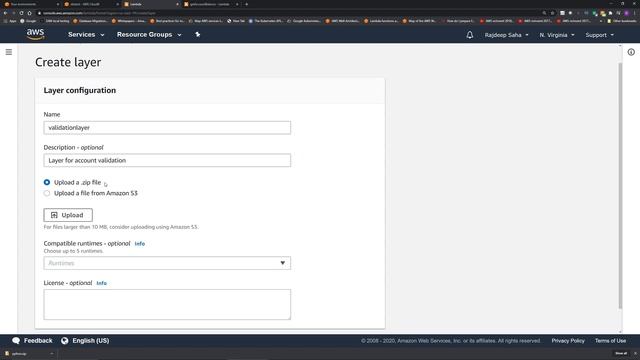
Task: Select Upload a .zip file option
Action: tap(47, 182)
